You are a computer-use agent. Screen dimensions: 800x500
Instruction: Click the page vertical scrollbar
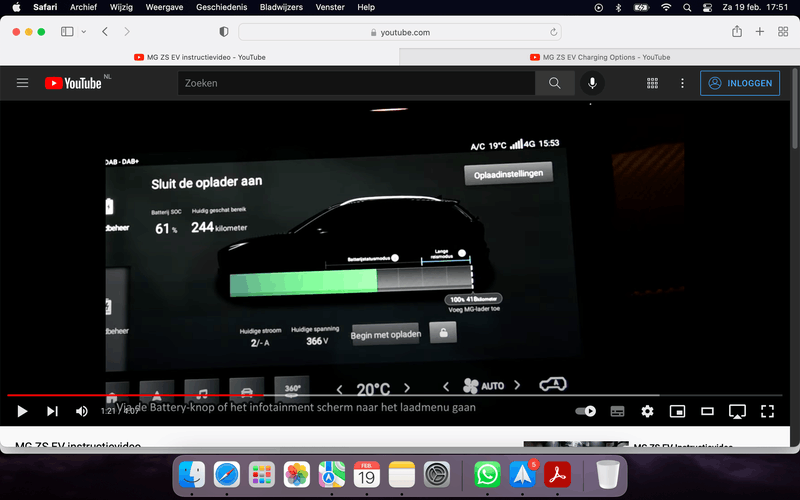795,108
